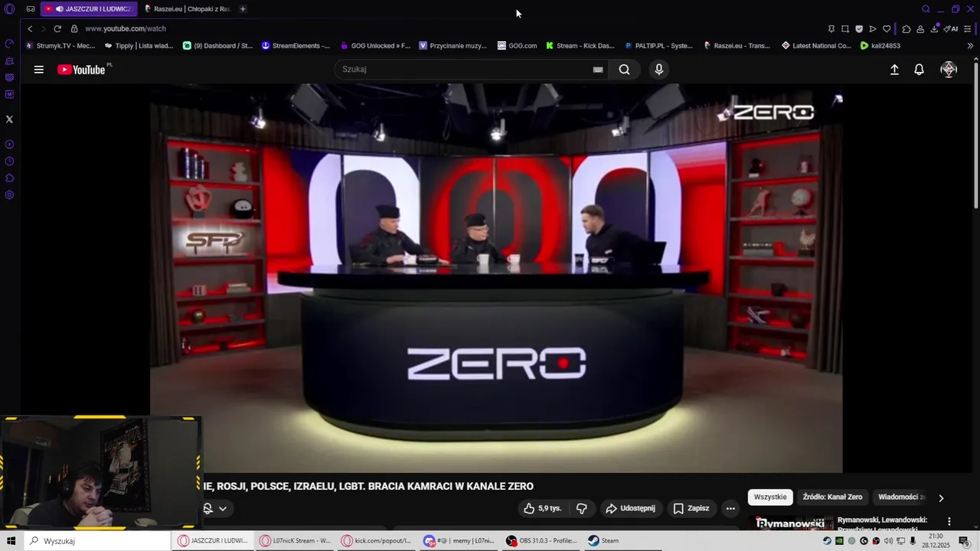Open the L07nicK Stream taskbar window

[296, 541]
